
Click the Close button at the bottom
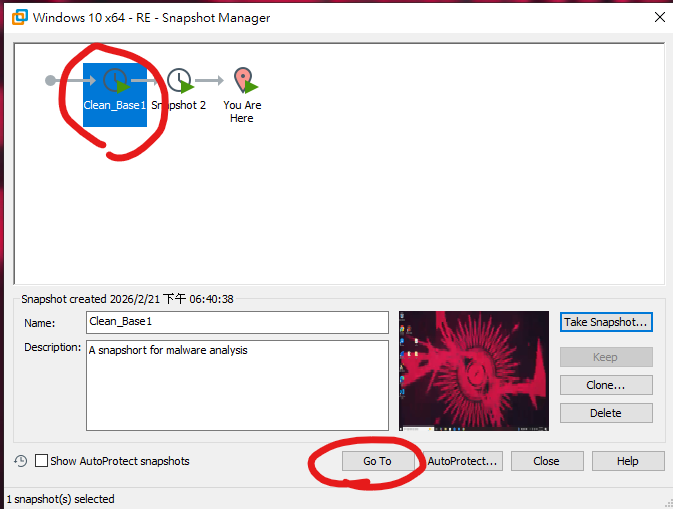point(546,461)
